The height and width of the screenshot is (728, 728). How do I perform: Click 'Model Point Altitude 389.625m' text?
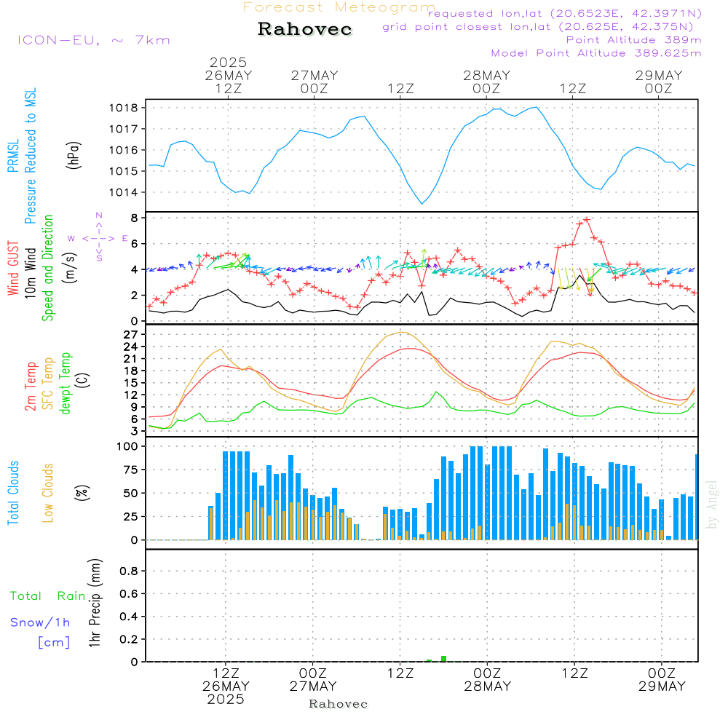596,53
